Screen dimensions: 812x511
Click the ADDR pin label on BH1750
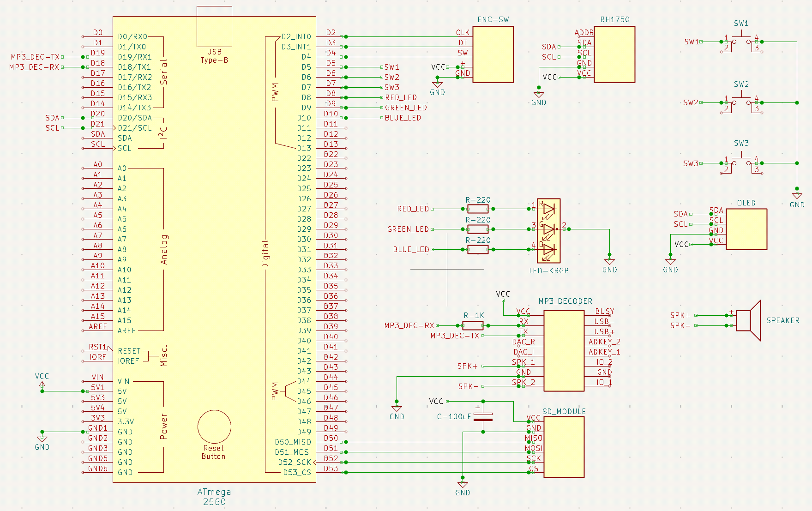[x=584, y=32]
